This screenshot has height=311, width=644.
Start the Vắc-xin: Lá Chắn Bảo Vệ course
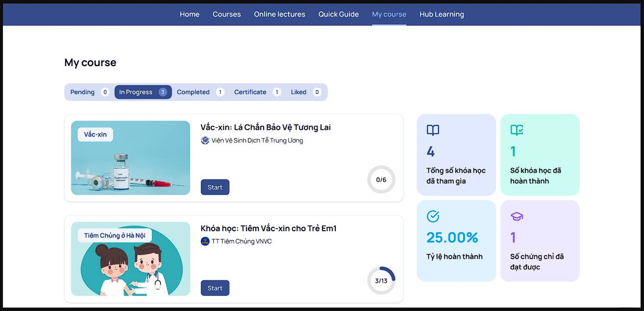pos(215,187)
